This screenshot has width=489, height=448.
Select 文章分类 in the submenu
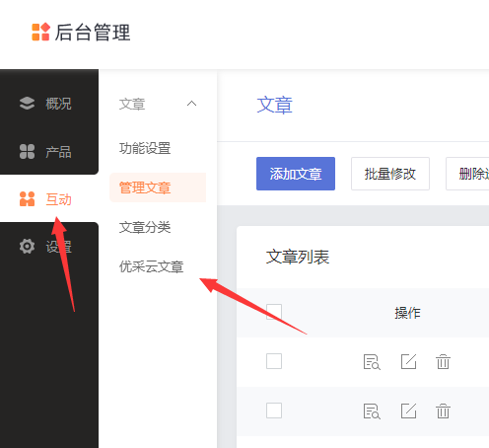tap(145, 227)
